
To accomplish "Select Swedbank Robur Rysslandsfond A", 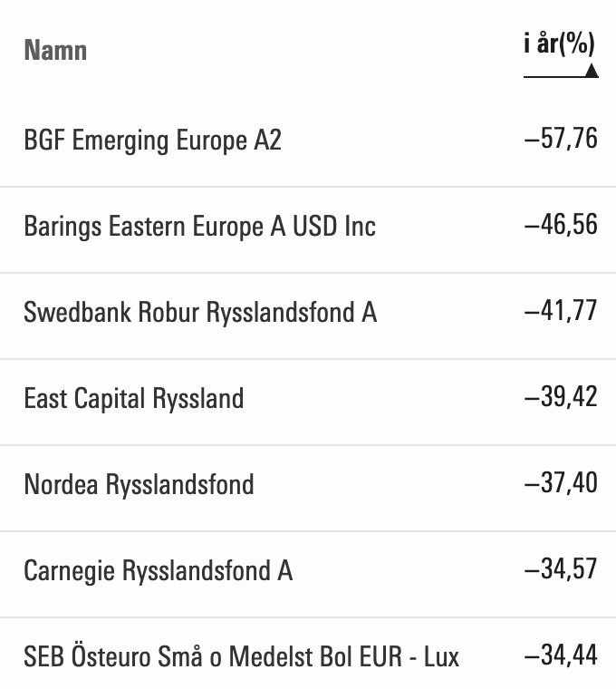I will (x=200, y=312).
